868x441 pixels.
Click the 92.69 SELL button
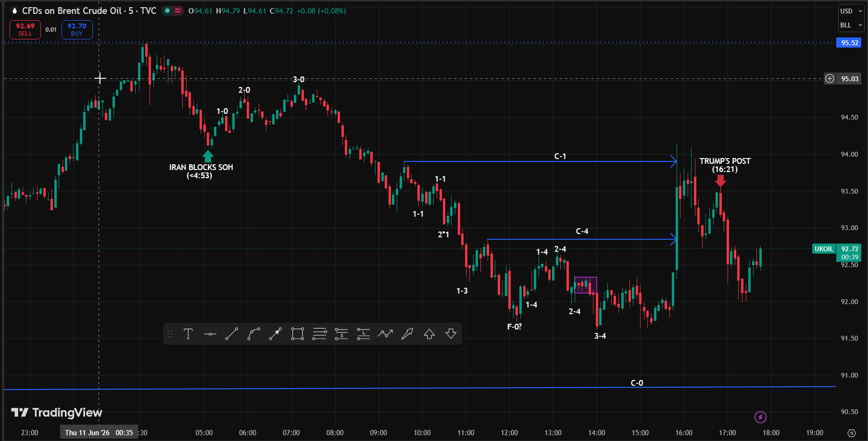25,30
